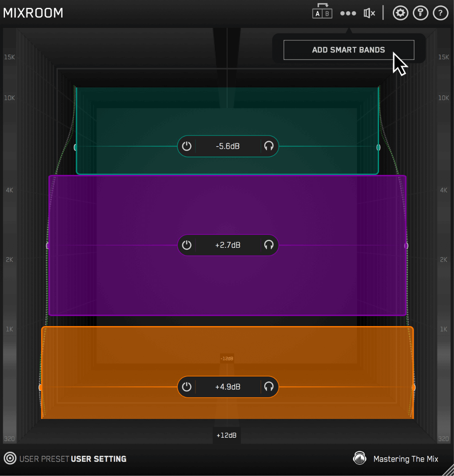Click the +12dB scale label at bottom
Viewport: 454px width, 476px height.
(x=226, y=435)
